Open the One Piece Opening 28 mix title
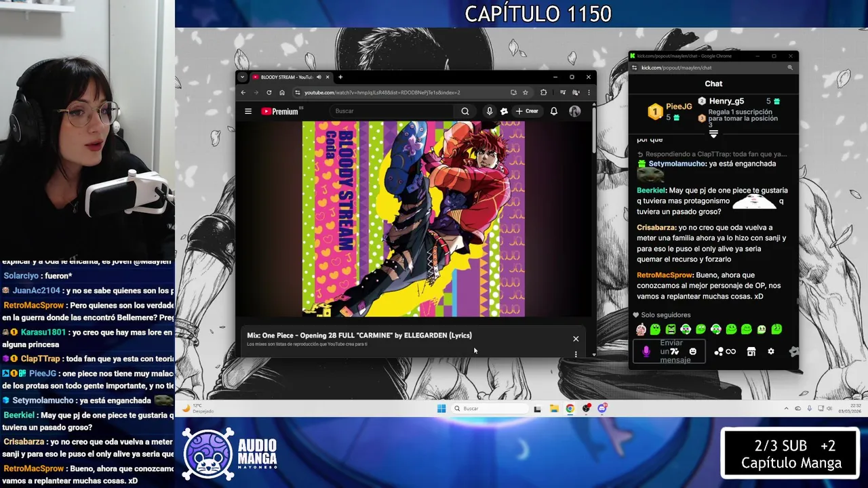 click(359, 335)
